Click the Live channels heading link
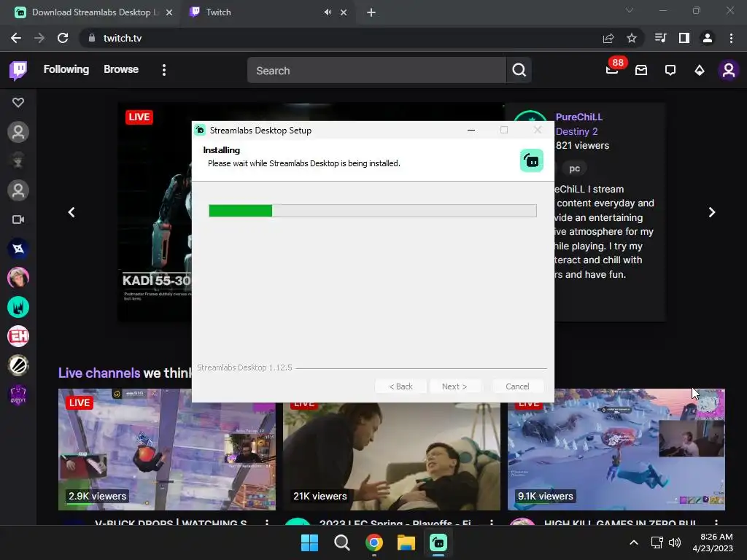 pyautogui.click(x=99, y=373)
